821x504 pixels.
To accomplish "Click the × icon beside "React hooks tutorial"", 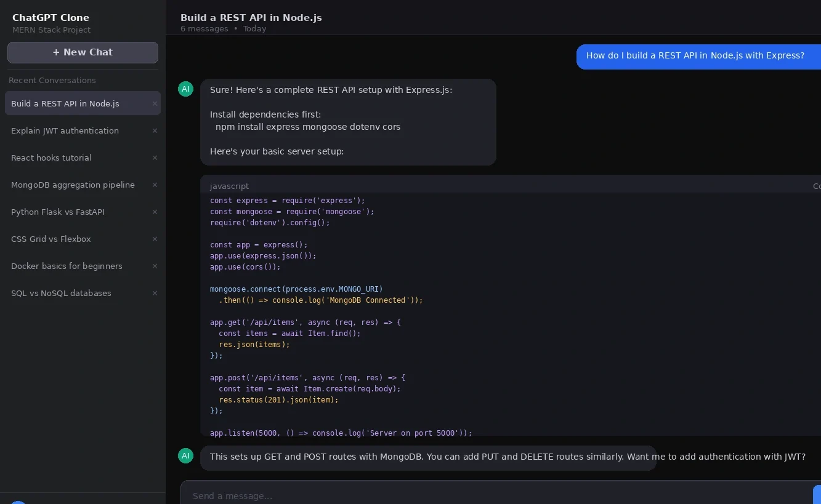I will click(x=155, y=158).
